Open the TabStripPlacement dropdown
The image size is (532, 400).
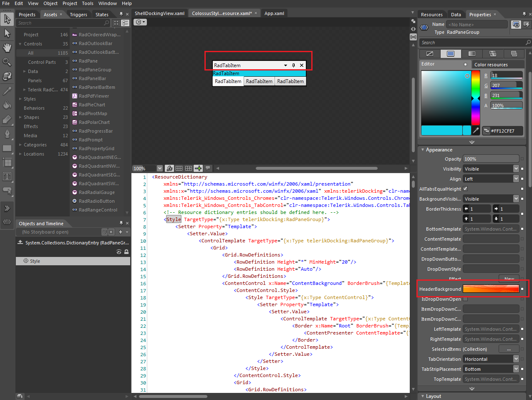pos(516,369)
